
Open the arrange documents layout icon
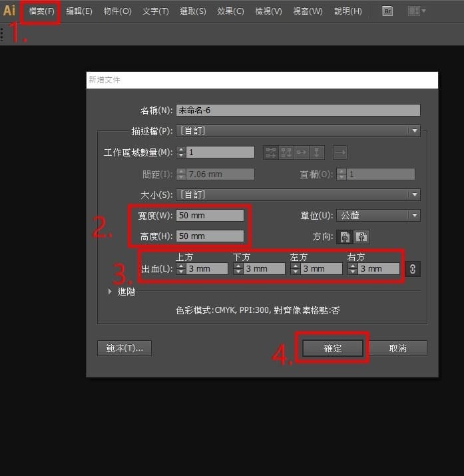[x=417, y=11]
